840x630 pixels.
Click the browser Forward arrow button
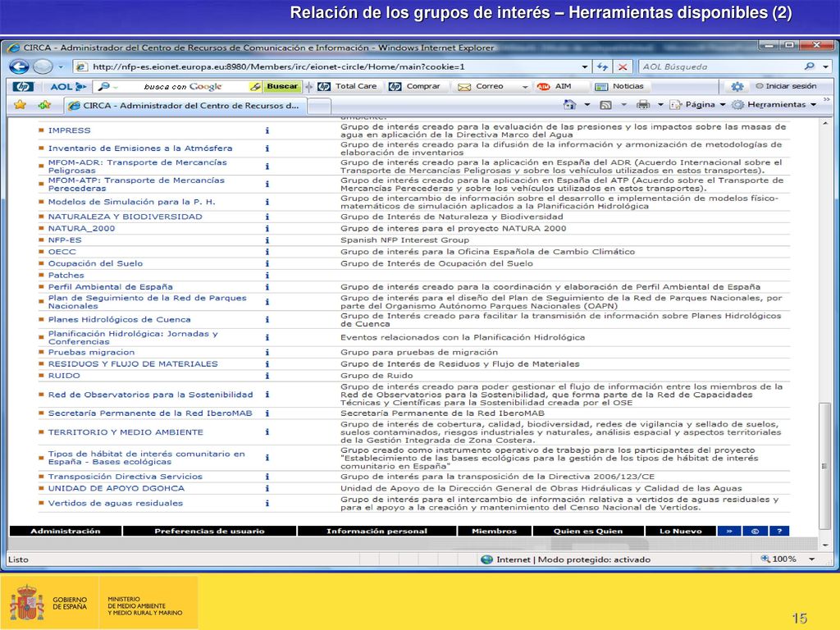tap(43, 66)
